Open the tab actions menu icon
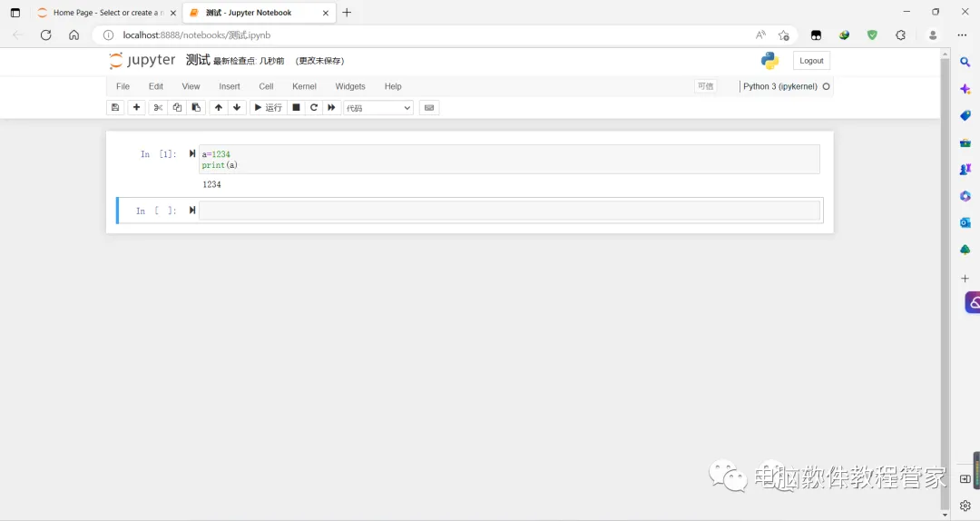The height and width of the screenshot is (521, 980). coord(15,13)
